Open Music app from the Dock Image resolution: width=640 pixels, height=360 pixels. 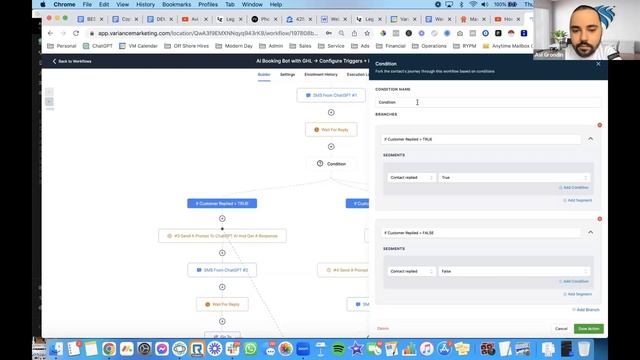pyautogui.click(x=427, y=349)
